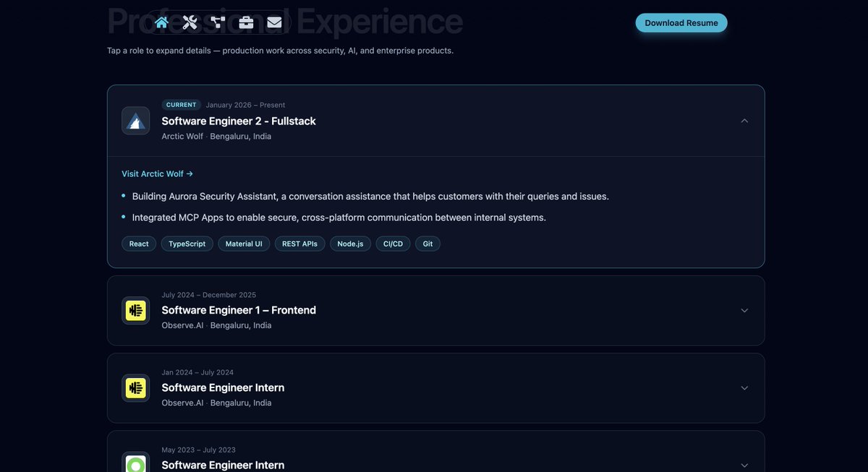This screenshot has width=868, height=472.
Task: Click Observe.AI logo on Software Engineer 1 card
Action: click(135, 311)
